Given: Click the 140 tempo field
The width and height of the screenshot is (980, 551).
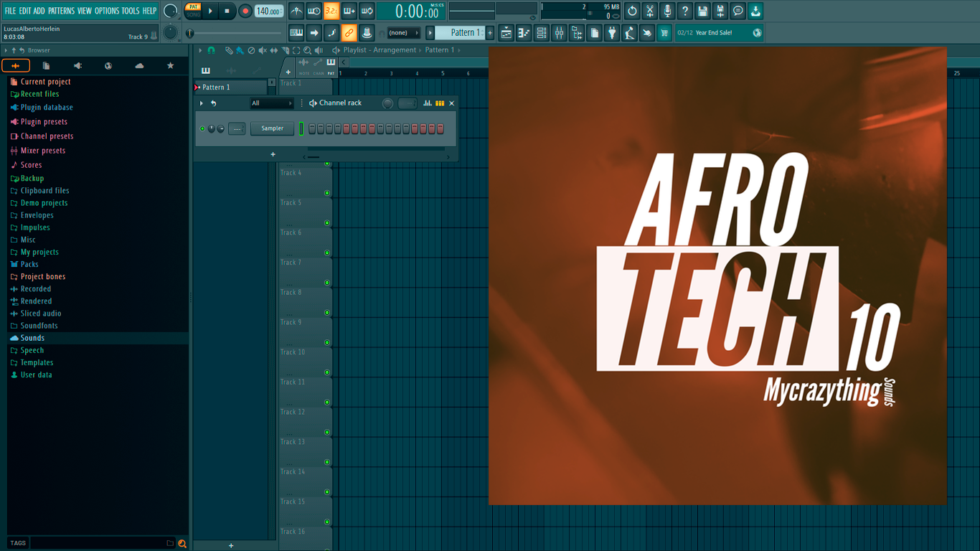Looking at the screenshot, I should 269,11.
